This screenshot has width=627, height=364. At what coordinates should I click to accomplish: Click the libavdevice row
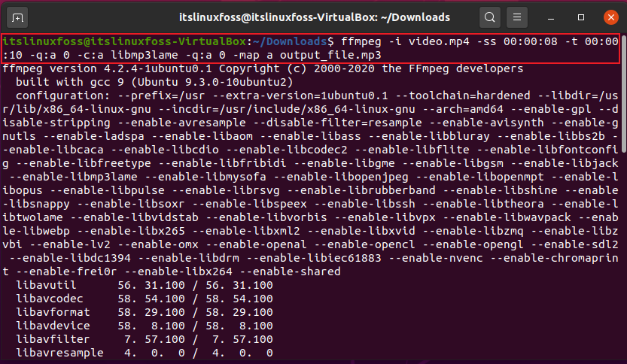click(145, 326)
